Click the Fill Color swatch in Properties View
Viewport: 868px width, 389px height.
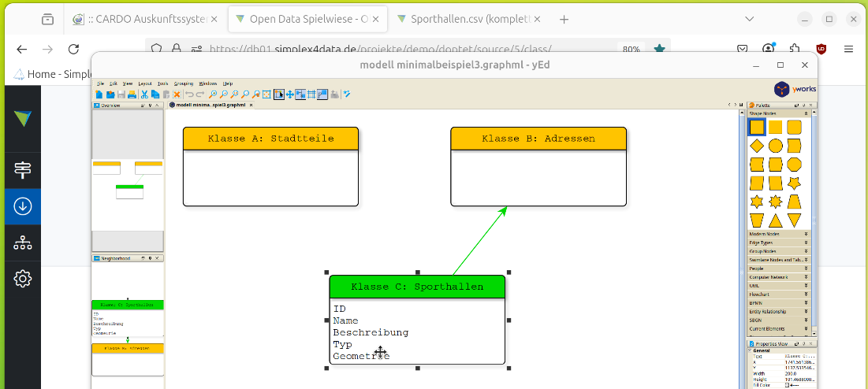[787, 385]
